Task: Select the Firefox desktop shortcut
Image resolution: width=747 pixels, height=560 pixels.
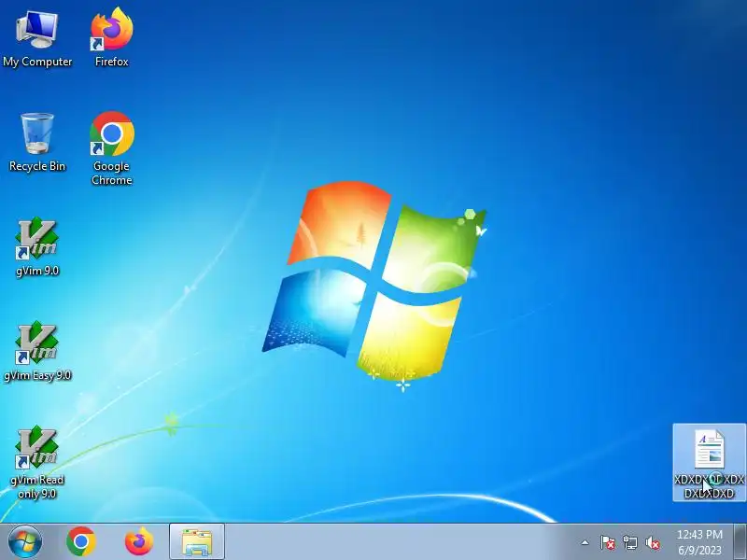Action: click(111, 37)
